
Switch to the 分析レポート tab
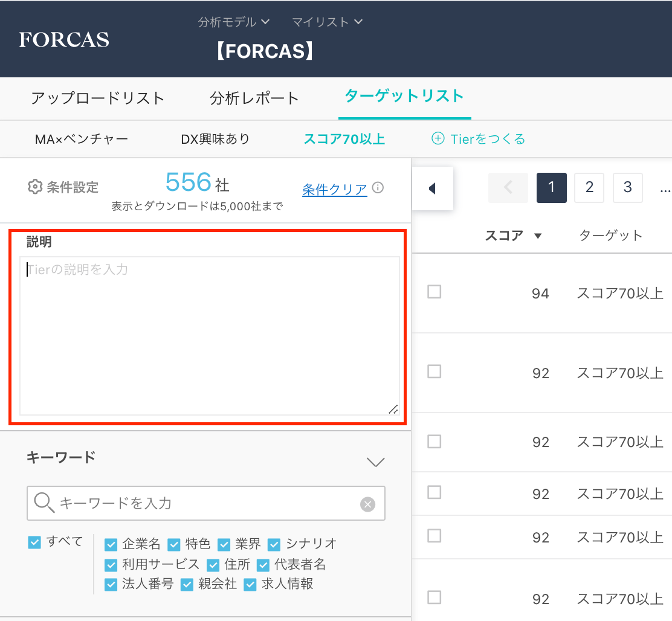click(x=254, y=98)
